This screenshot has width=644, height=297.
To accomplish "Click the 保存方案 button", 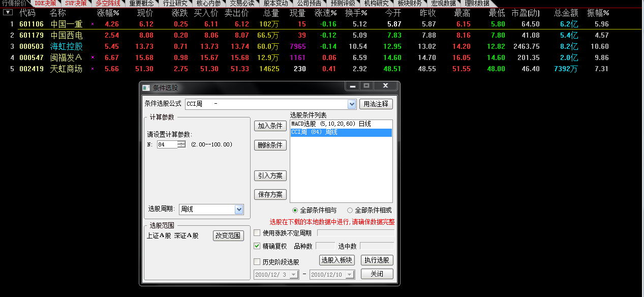I will [270, 194].
